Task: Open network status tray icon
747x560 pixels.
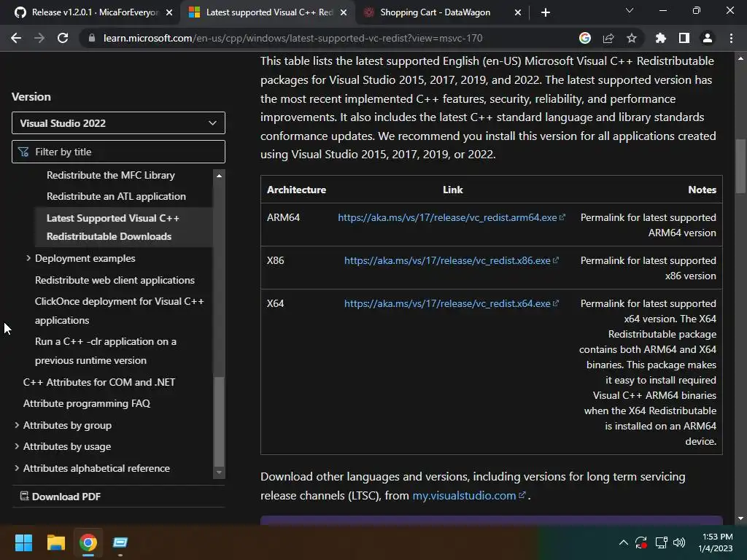Action: [x=661, y=542]
